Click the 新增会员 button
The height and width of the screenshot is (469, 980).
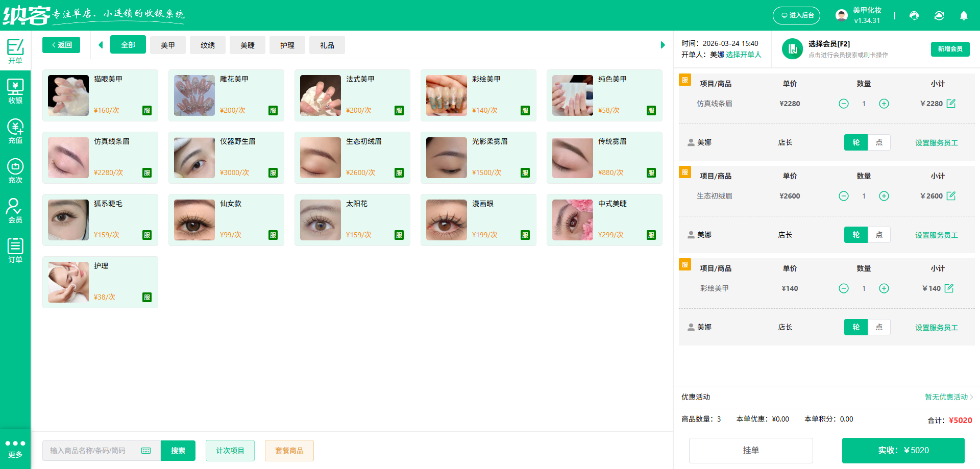pyautogui.click(x=950, y=49)
